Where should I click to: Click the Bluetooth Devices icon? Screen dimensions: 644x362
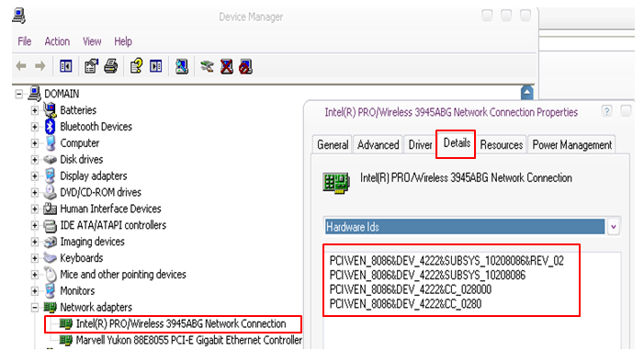(x=51, y=126)
